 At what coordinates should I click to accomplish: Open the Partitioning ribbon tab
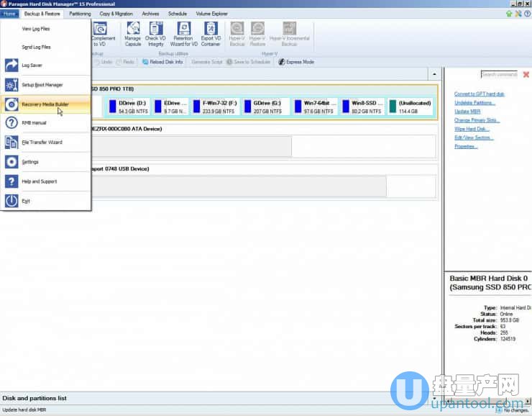[80, 14]
